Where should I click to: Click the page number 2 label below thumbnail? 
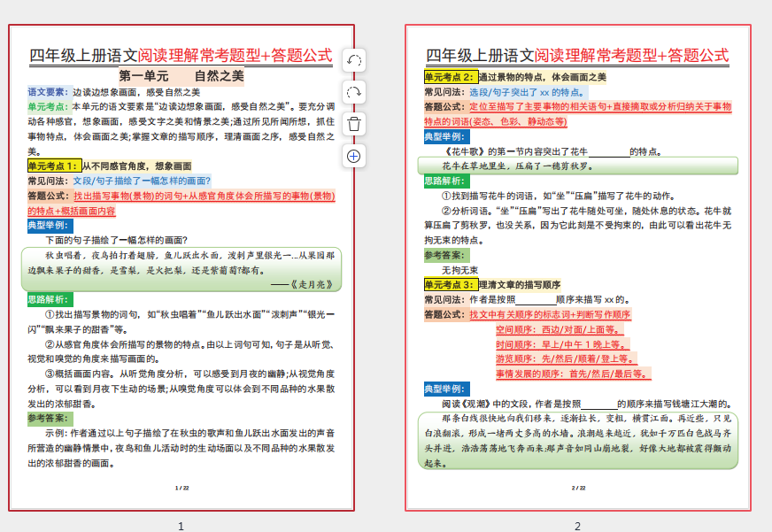click(x=577, y=526)
